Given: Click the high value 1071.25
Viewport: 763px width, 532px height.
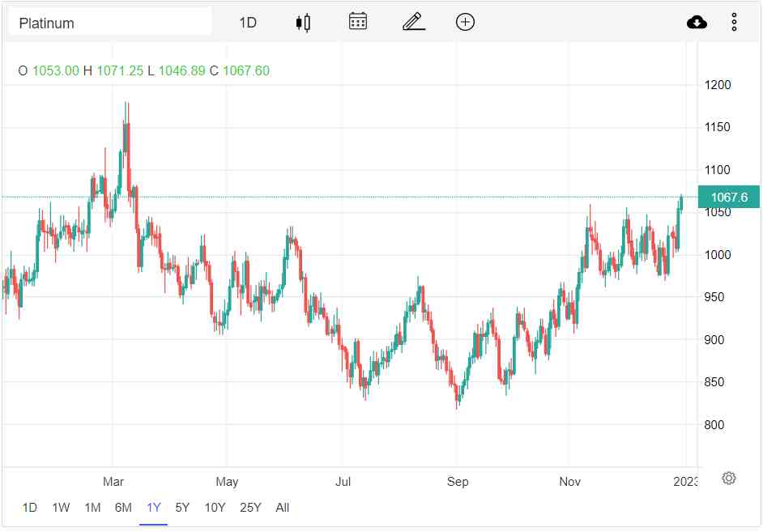Looking at the screenshot, I should tap(120, 71).
